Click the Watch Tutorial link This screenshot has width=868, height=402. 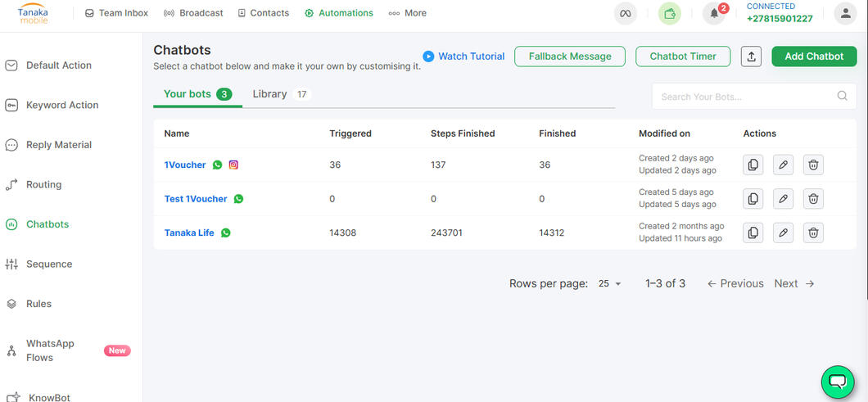[x=472, y=56]
